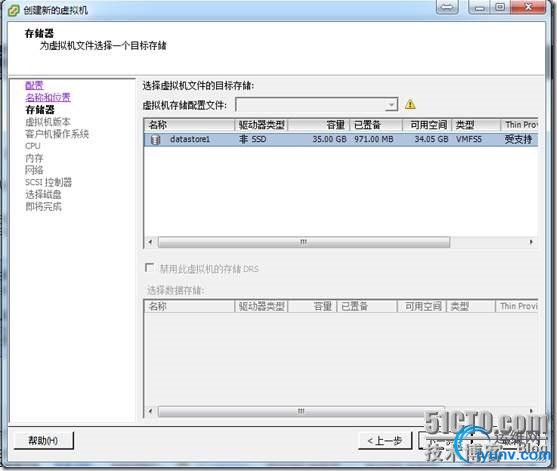557x471 pixels.
Task: Click upper table horizontal scrollbar thumb
Action: pos(304,242)
